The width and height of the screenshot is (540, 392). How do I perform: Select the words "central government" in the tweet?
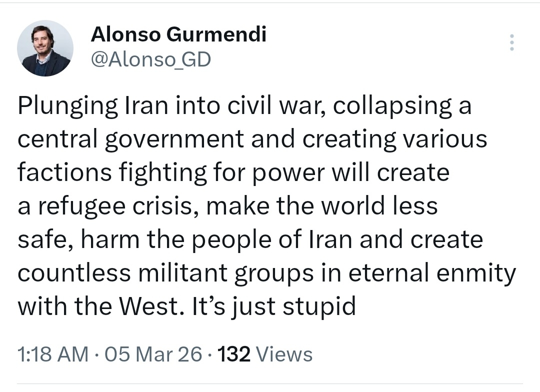[130, 139]
